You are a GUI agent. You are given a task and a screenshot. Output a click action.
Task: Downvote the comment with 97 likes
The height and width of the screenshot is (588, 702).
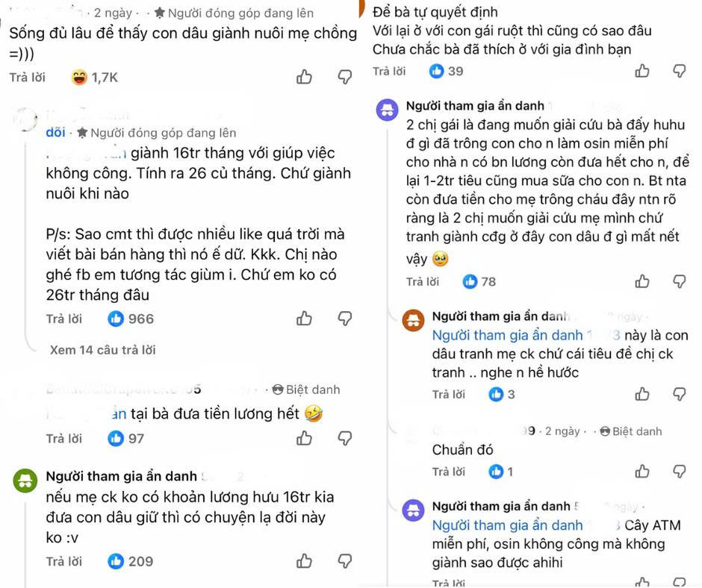[x=344, y=438]
